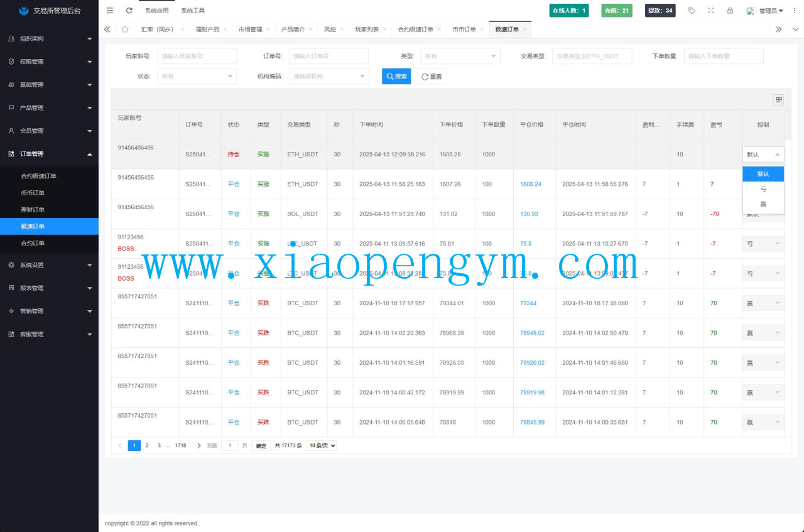Open 合约订单 in the sidebar submenu
804x532 pixels.
[x=49, y=243]
